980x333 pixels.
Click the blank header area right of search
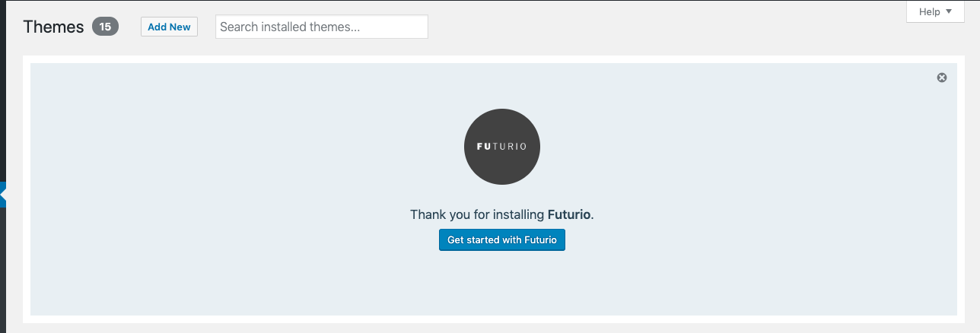coord(647,27)
